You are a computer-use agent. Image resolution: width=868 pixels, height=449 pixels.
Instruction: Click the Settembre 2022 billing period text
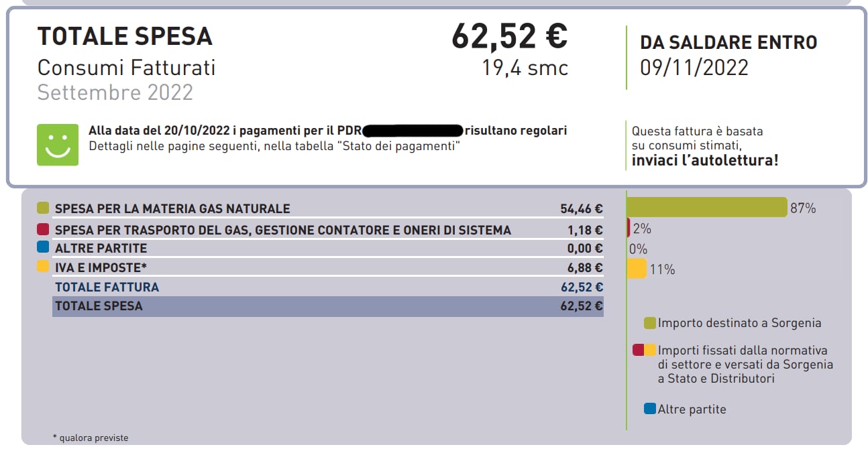[x=115, y=92]
